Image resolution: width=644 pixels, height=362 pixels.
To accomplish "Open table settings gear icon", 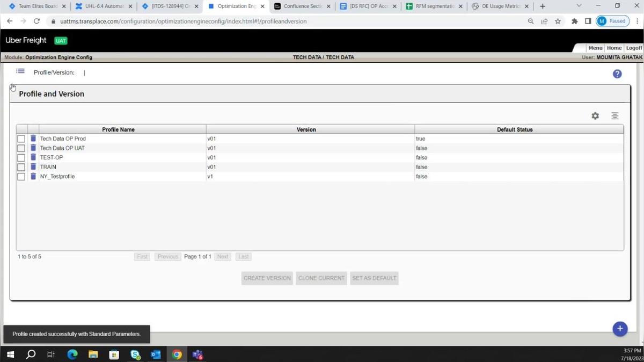I will [x=595, y=116].
